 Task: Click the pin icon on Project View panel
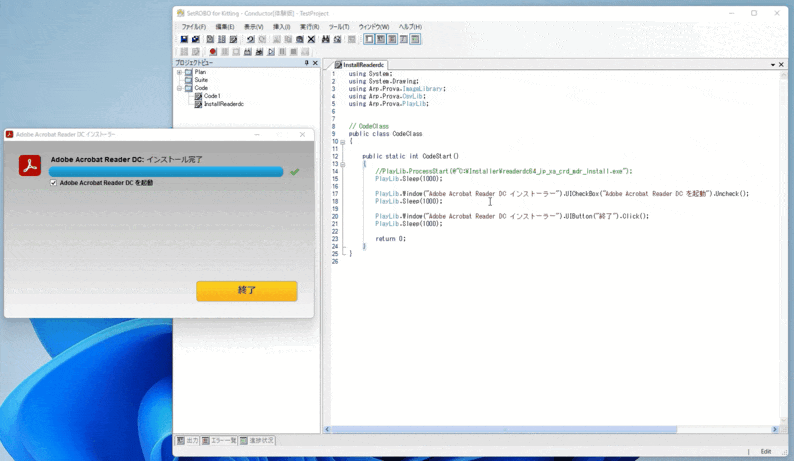pos(306,63)
